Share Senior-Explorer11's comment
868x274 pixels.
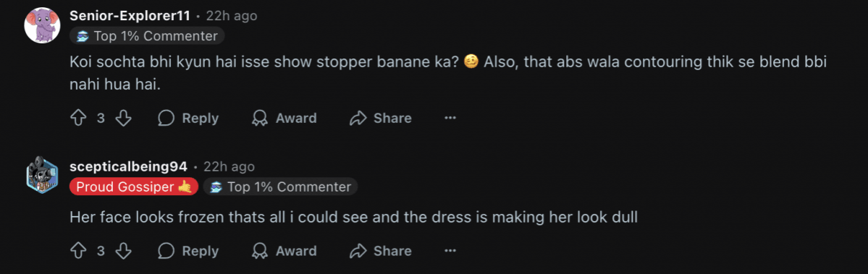[x=381, y=118]
